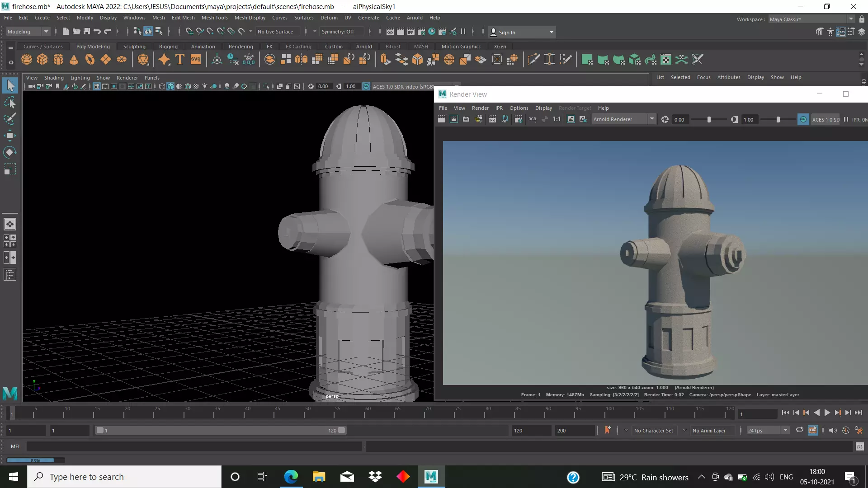This screenshot has width=868, height=488.
Task: Adjust the Render View exposure slider
Action: click(x=709, y=119)
